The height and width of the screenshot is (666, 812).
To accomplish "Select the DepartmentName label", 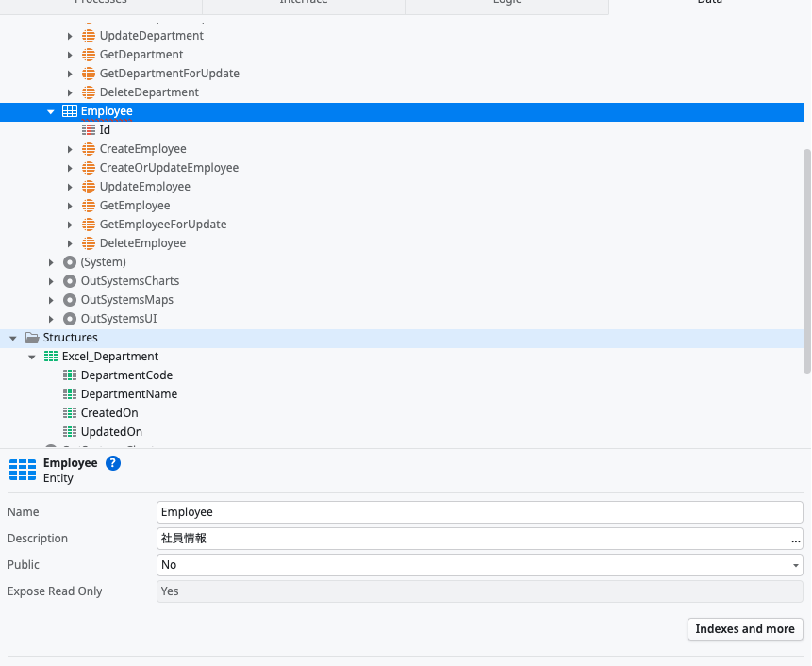I will point(129,394).
